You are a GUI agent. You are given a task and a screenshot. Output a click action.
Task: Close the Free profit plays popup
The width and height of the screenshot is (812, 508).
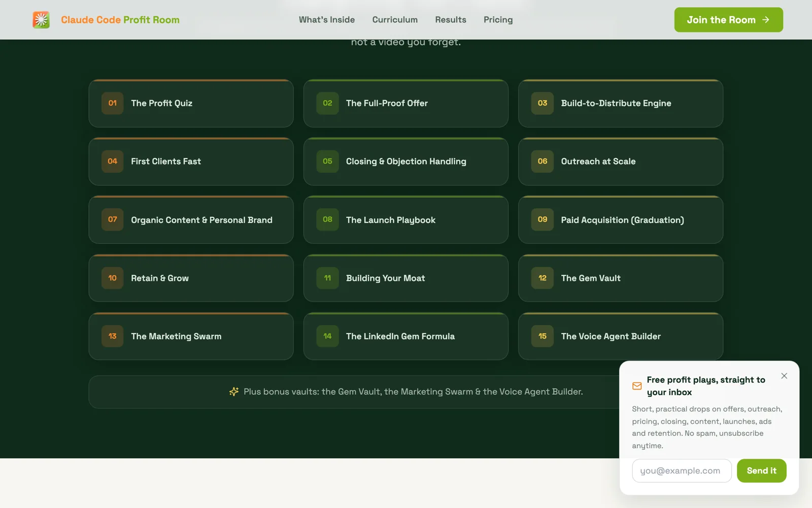pos(784,376)
